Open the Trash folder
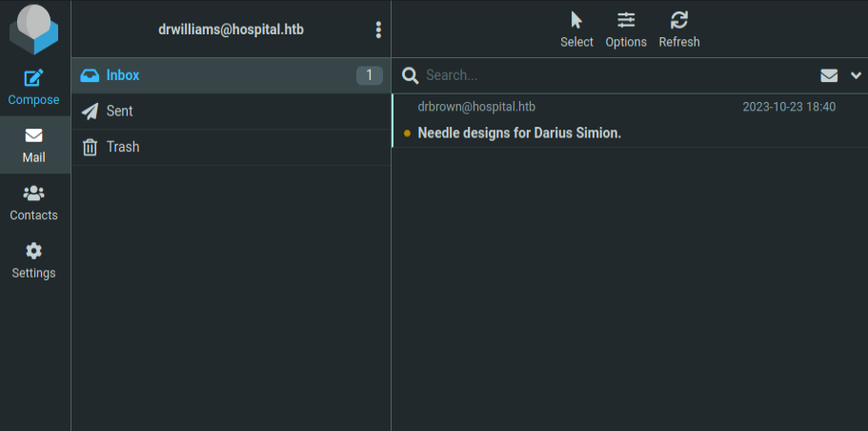The width and height of the screenshot is (868, 431). coord(122,147)
